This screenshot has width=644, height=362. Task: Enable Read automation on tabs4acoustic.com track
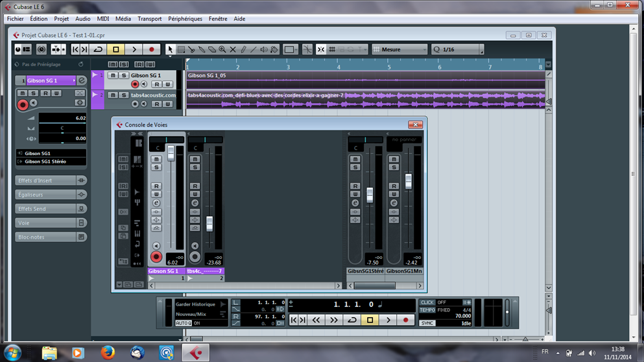tap(157, 104)
